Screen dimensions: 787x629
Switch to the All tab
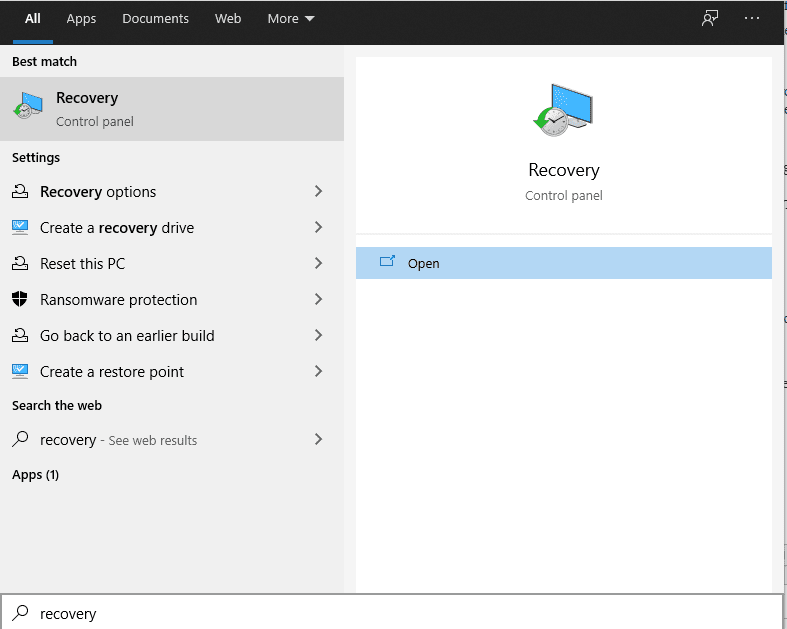tap(33, 19)
